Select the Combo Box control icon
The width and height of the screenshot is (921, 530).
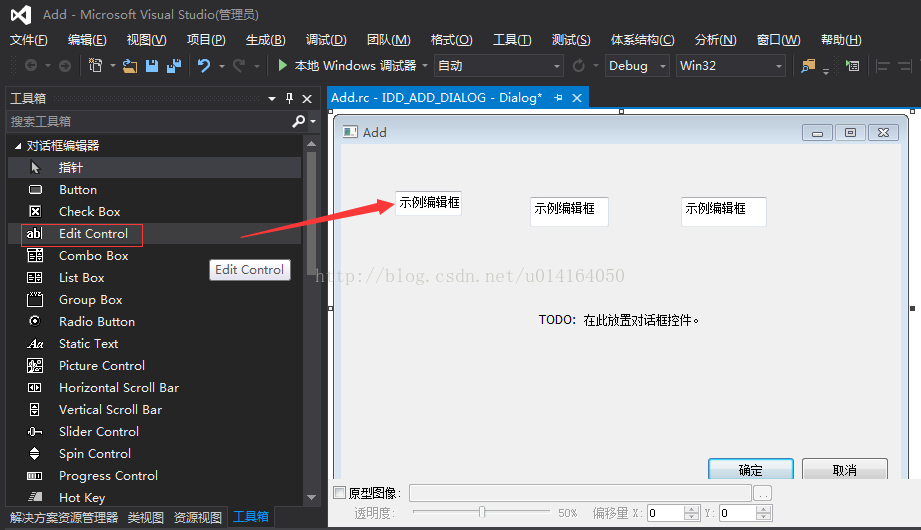tap(35, 256)
